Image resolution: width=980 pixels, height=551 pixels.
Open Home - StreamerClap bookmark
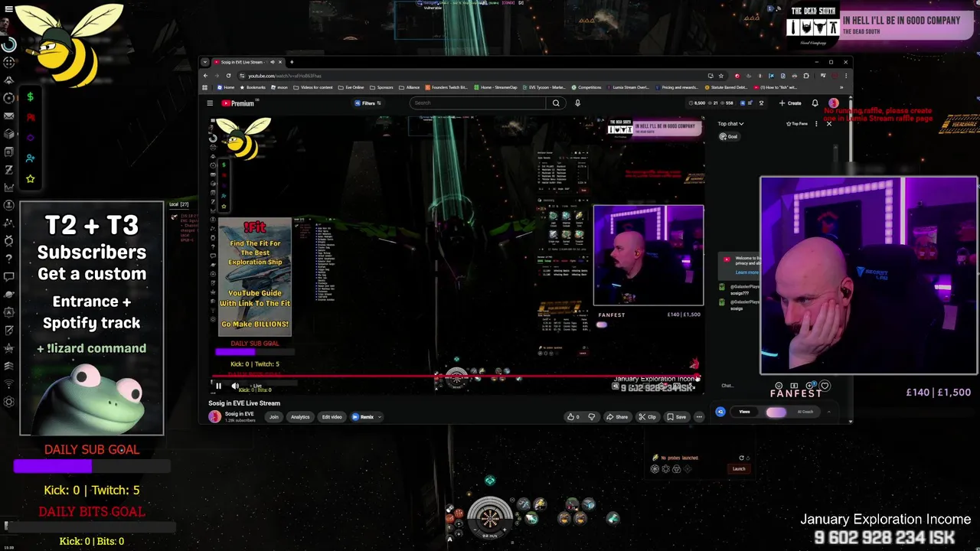click(495, 87)
